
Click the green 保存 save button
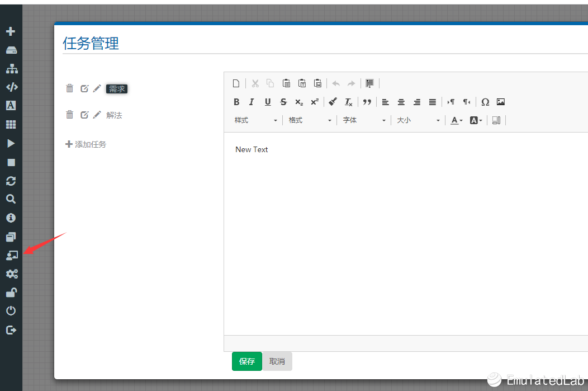[x=246, y=361]
